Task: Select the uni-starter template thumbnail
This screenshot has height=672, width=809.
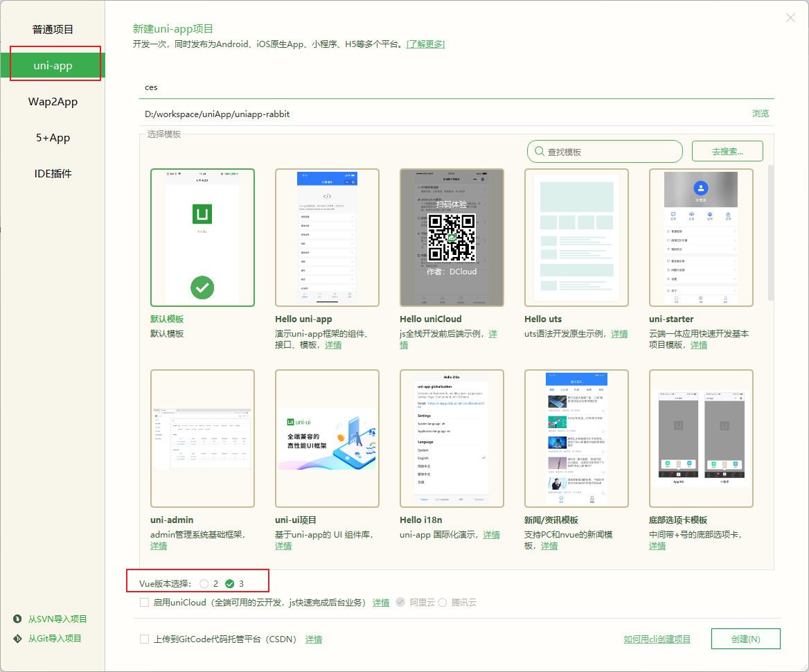Action: tap(701, 238)
